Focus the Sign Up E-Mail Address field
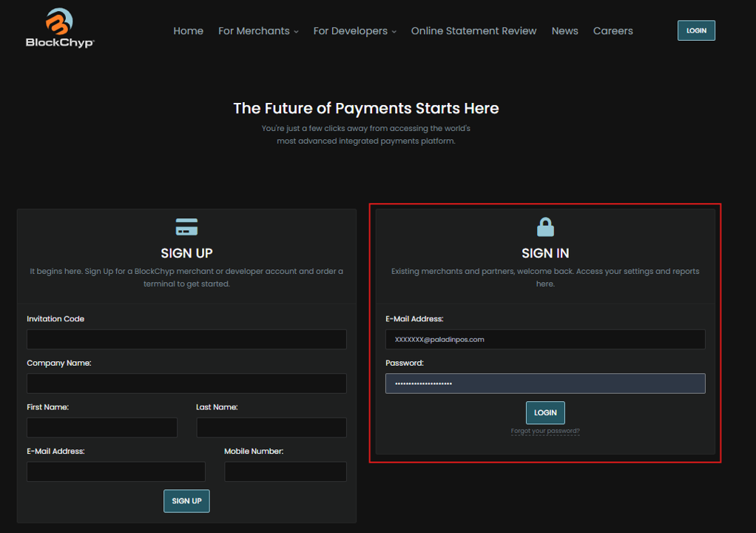This screenshot has width=756, height=533. [116, 472]
